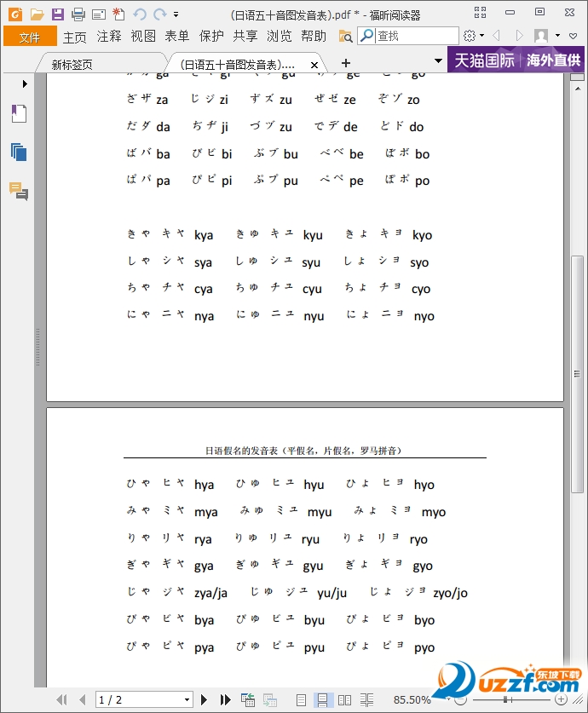This screenshot has height=713, width=588.
Task: Go to the next page
Action: [205, 699]
